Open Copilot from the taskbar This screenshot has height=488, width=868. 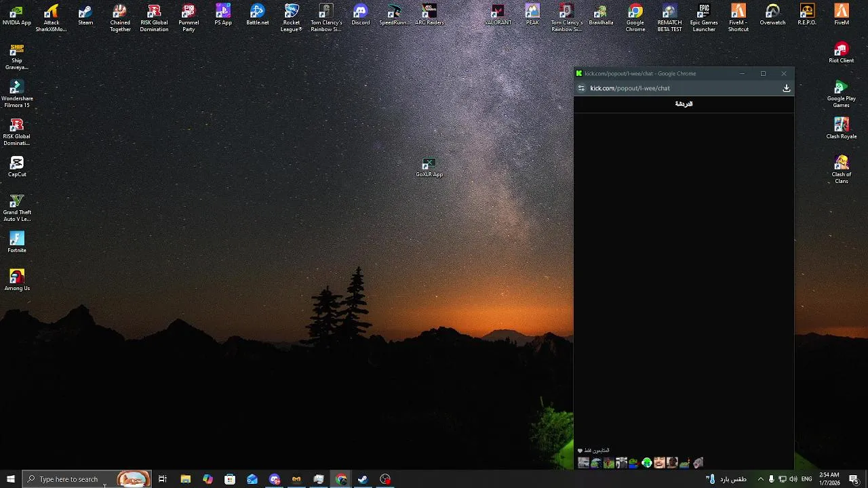(x=208, y=479)
